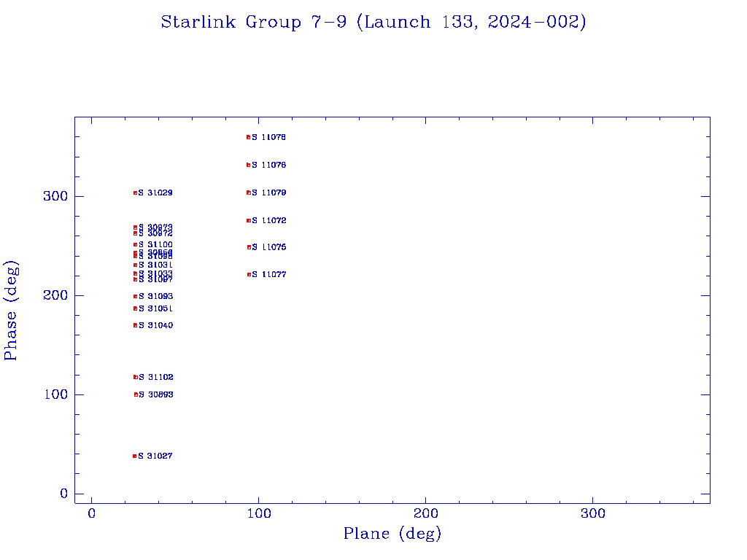This screenshot has height=560, width=747.
Task: Click the red marker beside S 31102
Action: point(135,377)
